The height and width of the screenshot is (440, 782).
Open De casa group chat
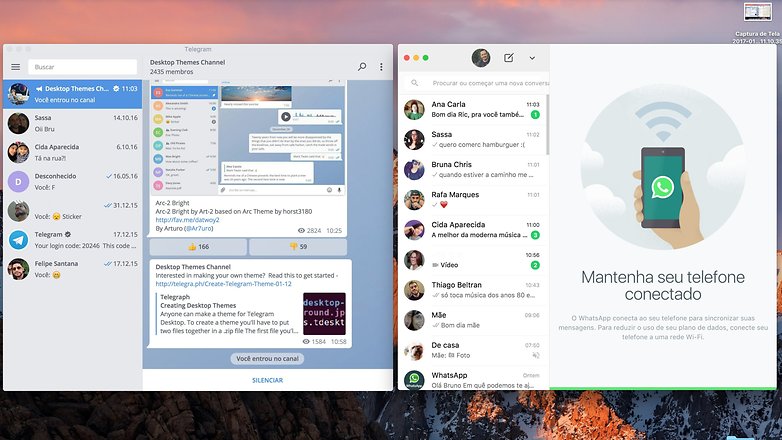coord(473,350)
